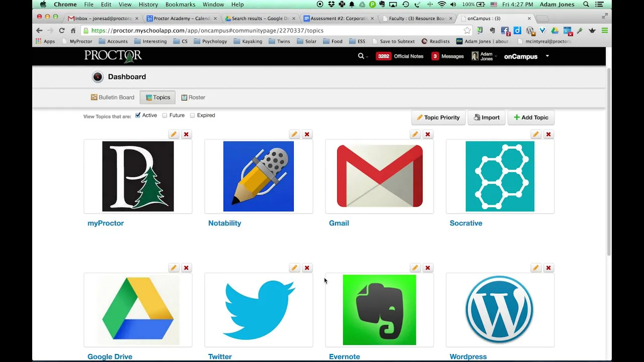
Task: Select the Topics tab
Action: point(157,98)
